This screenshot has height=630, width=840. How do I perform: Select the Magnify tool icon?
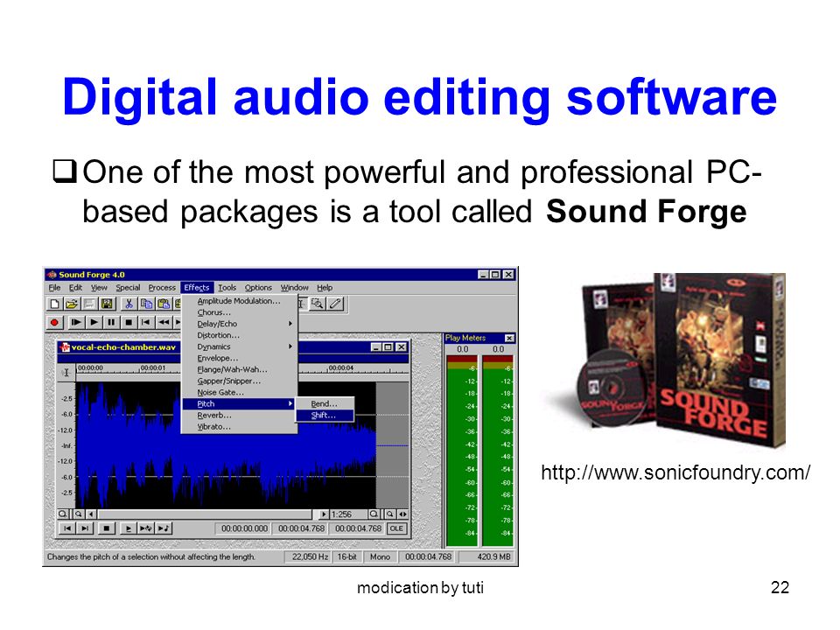pos(318,304)
